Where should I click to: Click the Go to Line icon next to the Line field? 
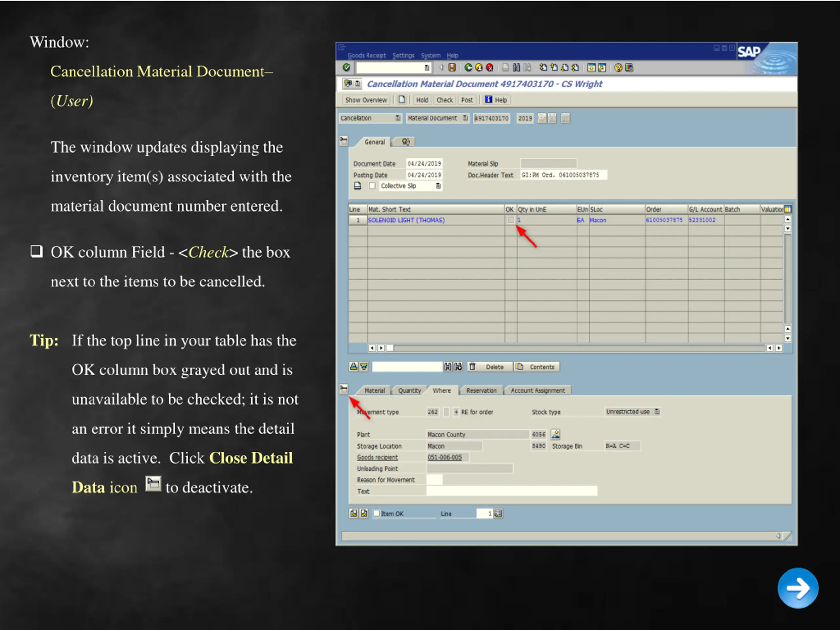498,514
